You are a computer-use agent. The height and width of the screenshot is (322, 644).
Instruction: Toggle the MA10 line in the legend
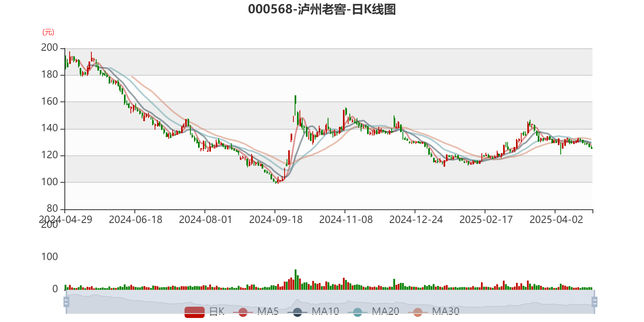coord(313,312)
